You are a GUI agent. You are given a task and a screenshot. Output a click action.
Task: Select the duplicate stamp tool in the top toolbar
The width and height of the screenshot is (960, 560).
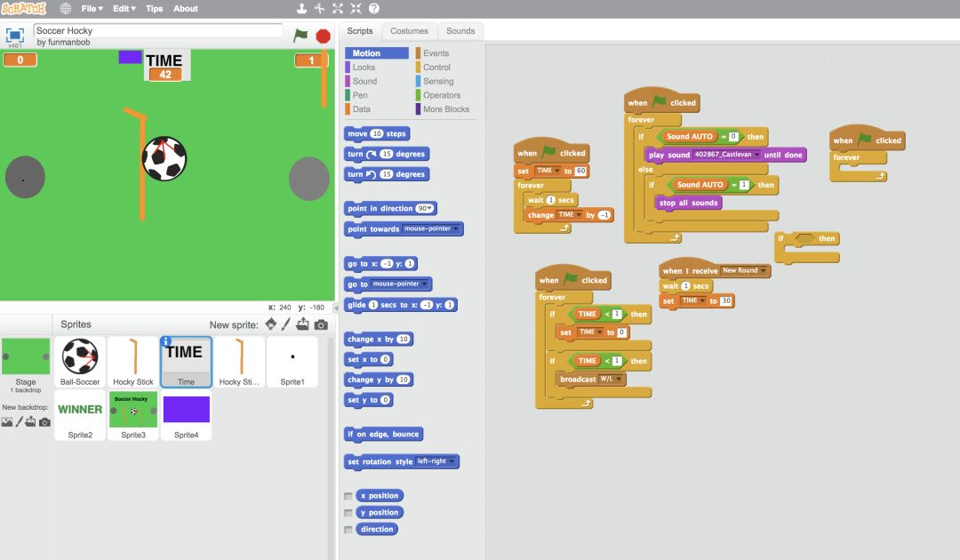(302, 9)
